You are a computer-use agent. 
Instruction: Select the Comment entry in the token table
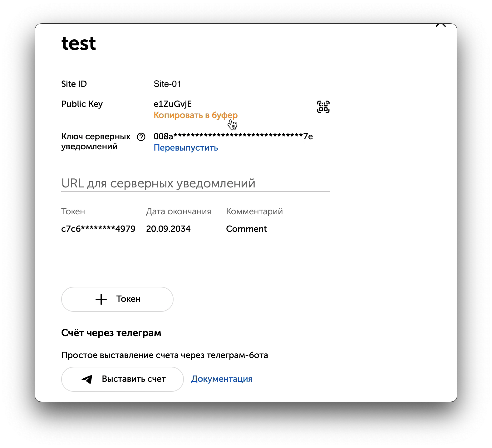pyautogui.click(x=247, y=229)
